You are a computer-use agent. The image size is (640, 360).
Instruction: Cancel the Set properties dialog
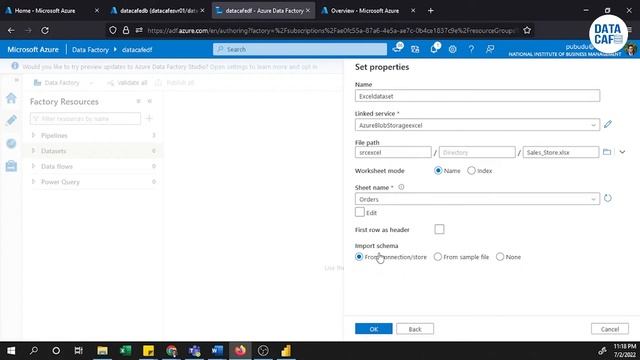pos(610,329)
